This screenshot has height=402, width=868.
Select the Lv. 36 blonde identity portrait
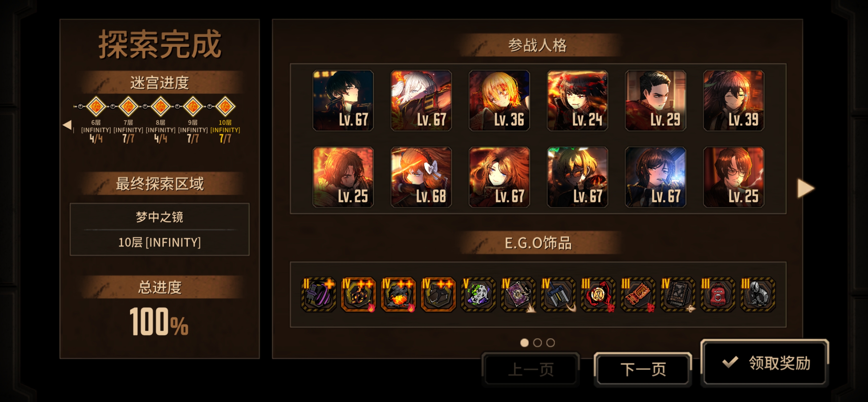point(499,100)
